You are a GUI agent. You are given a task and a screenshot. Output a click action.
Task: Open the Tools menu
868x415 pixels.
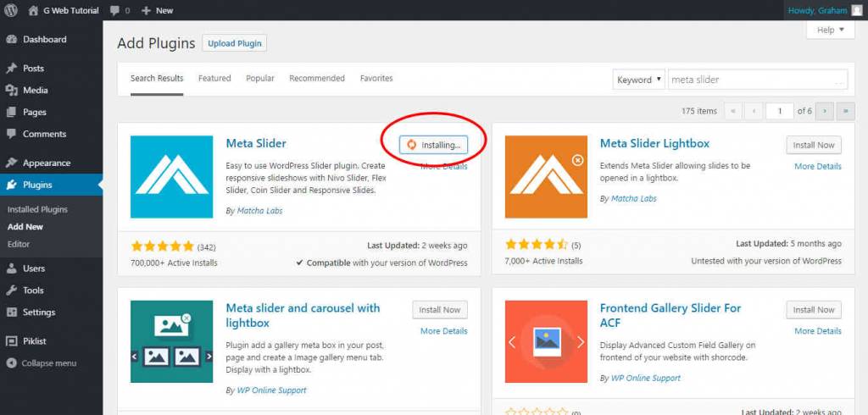tap(33, 290)
